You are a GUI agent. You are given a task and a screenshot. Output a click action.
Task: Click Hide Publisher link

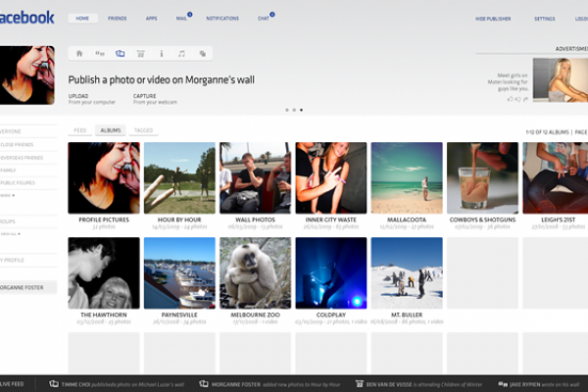(493, 19)
